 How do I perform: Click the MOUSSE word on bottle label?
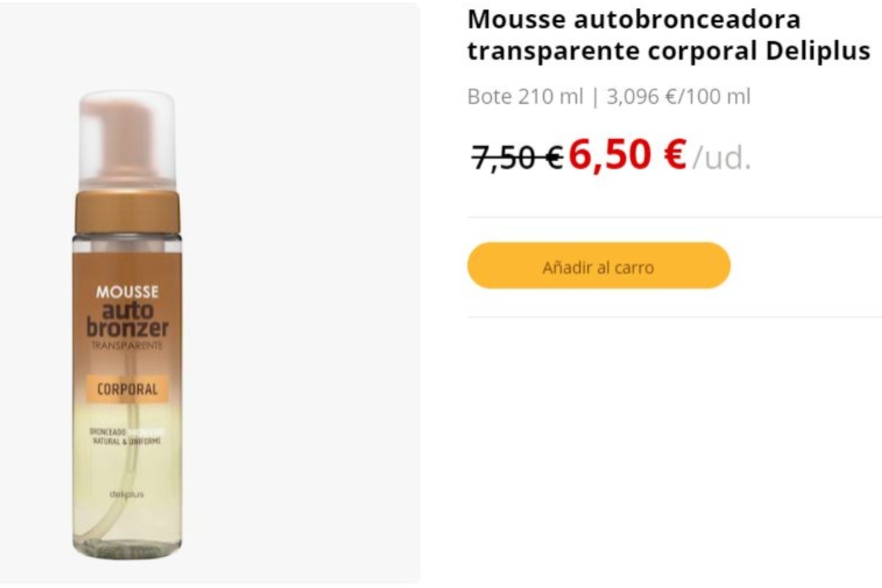tap(127, 292)
